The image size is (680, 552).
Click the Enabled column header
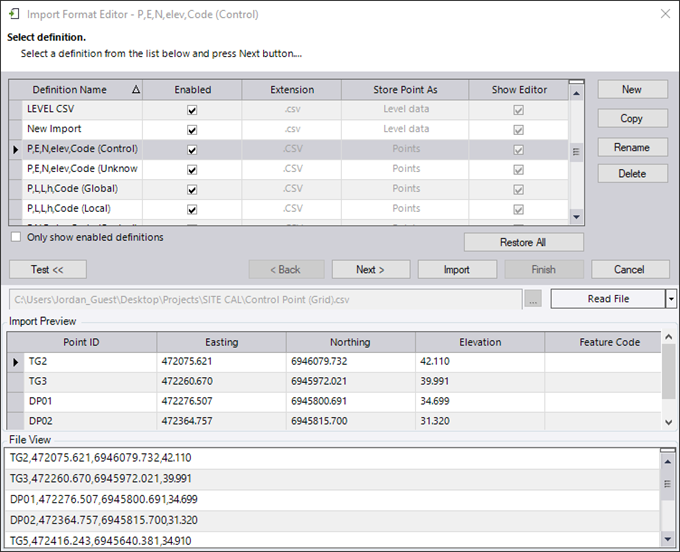(x=193, y=90)
